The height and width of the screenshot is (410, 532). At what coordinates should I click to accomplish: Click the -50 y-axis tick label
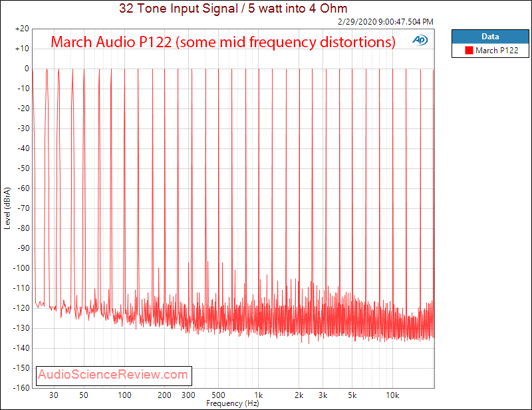pyautogui.click(x=23, y=168)
